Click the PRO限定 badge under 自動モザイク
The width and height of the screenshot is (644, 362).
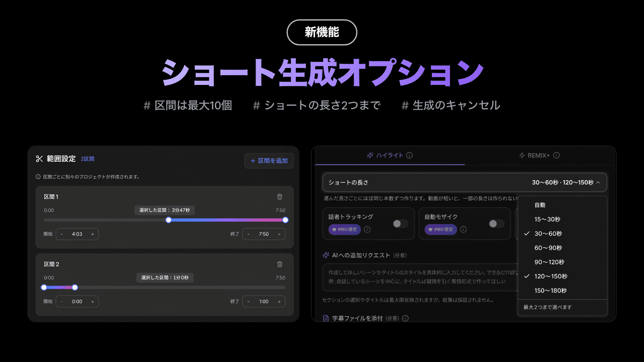pyautogui.click(x=441, y=229)
